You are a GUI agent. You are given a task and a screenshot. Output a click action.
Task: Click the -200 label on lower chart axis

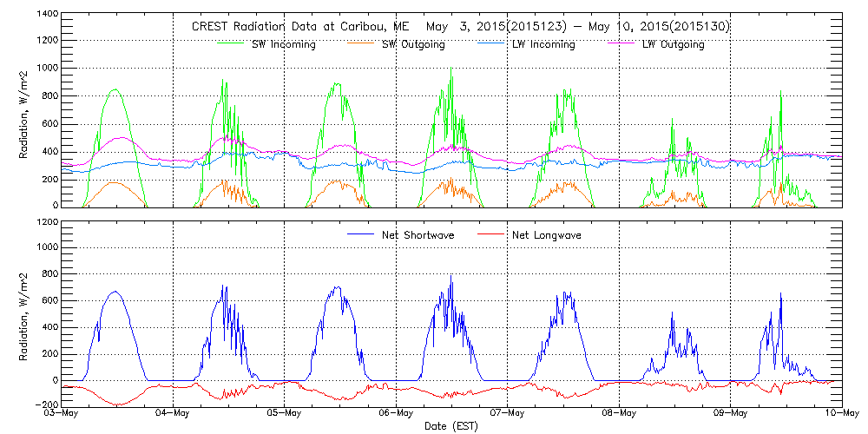[x=46, y=404]
